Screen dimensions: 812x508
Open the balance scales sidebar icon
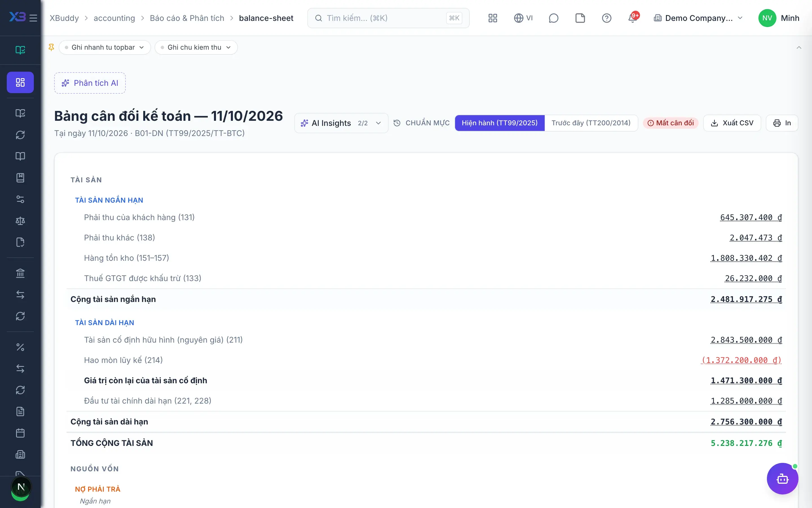[20, 221]
